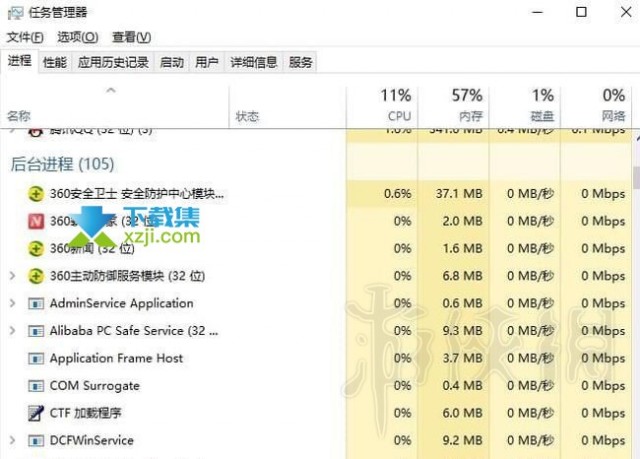Select the 进程 tab
Screen dimensions: 640x459
point(19,61)
